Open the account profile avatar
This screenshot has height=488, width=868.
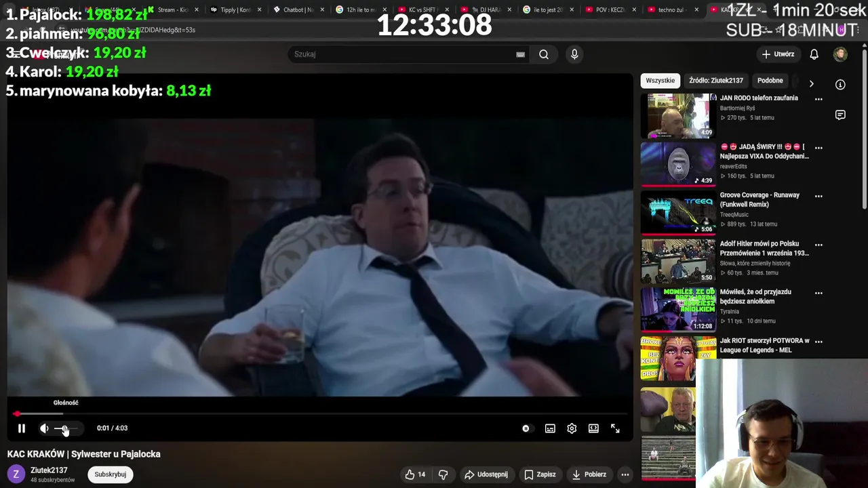840,54
